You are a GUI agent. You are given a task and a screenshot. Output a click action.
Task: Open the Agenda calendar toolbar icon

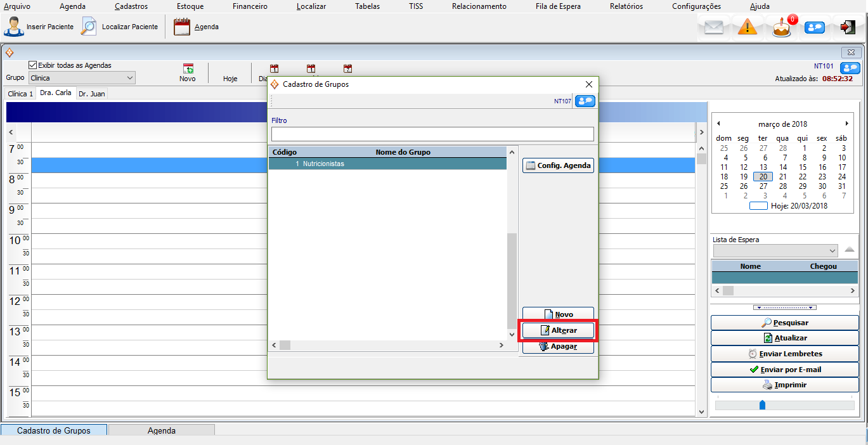pyautogui.click(x=182, y=27)
